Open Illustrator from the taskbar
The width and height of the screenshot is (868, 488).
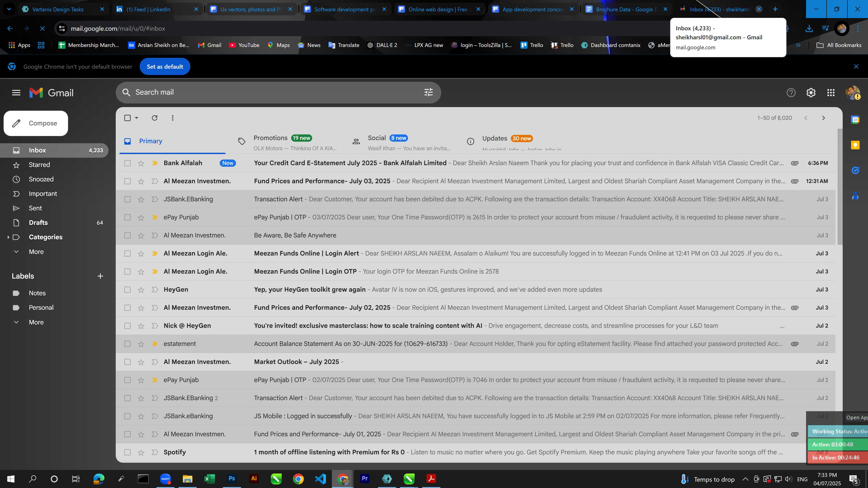point(254,479)
